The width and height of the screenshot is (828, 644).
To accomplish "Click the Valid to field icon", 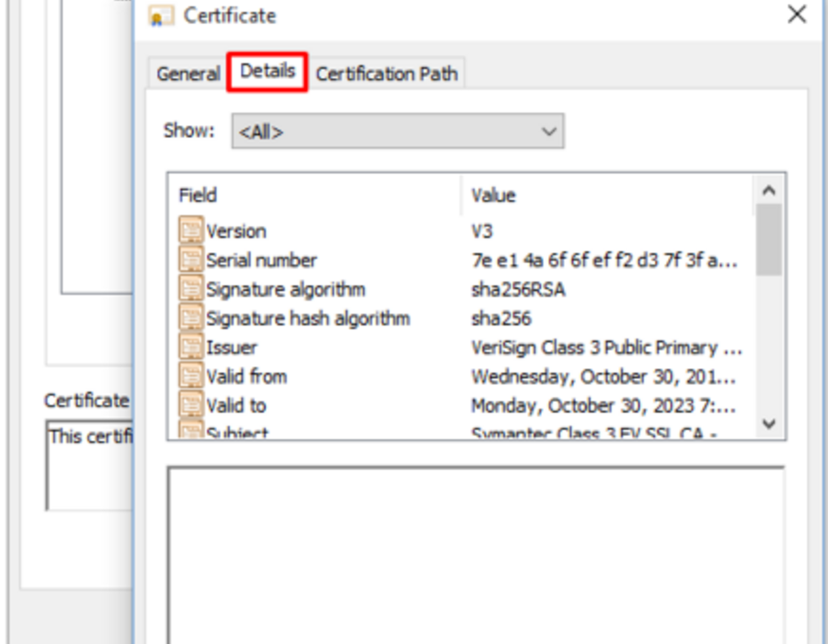I will (190, 405).
